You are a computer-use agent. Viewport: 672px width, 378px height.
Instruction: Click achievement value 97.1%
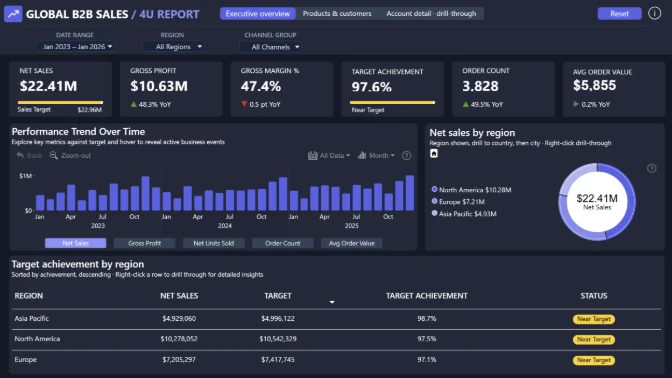[426, 359]
